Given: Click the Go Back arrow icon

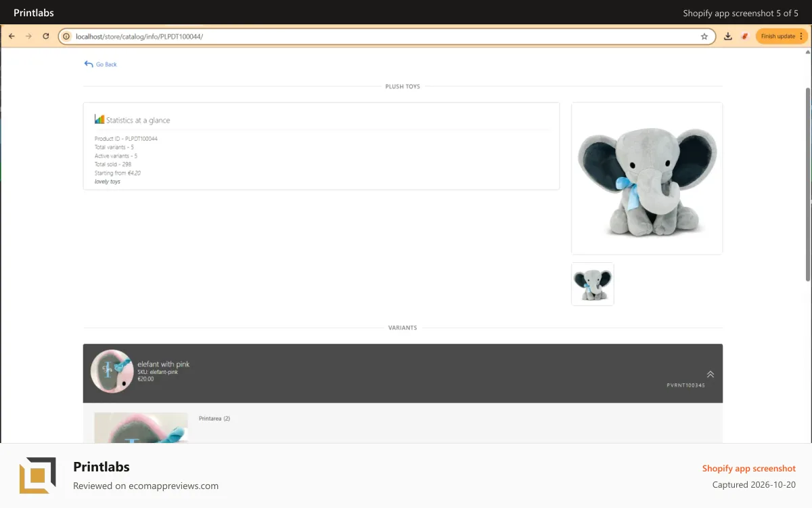Looking at the screenshot, I should [x=88, y=64].
